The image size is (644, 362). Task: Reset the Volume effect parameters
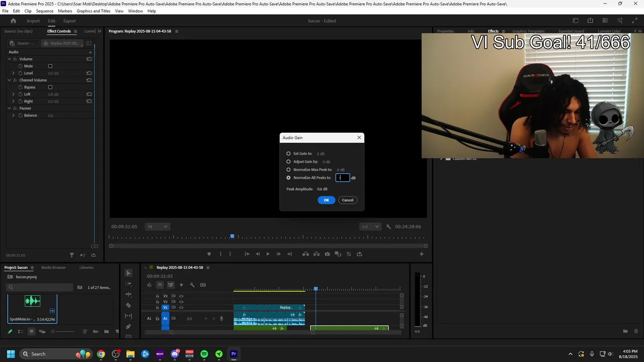point(89,59)
